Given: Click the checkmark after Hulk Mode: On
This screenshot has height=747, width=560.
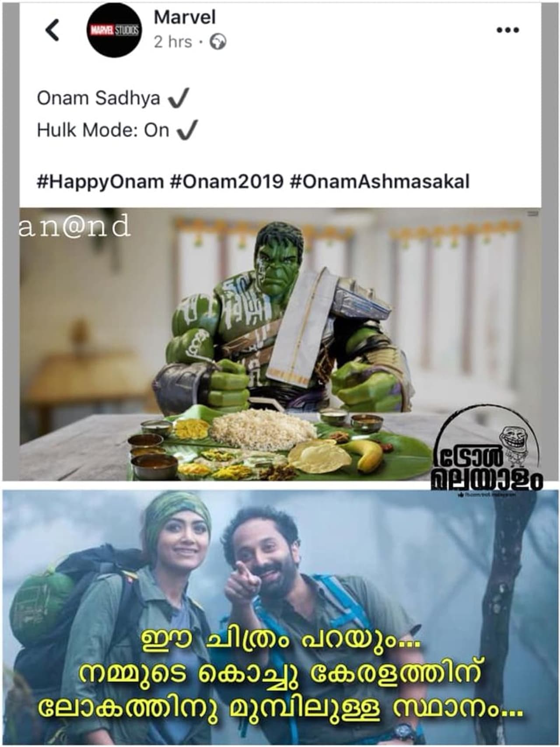Looking at the screenshot, I should (187, 130).
